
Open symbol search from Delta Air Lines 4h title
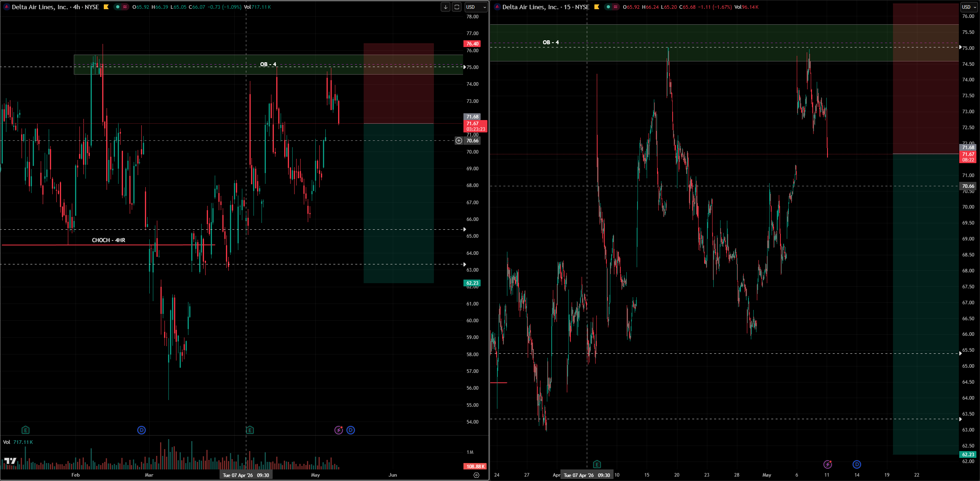55,7
